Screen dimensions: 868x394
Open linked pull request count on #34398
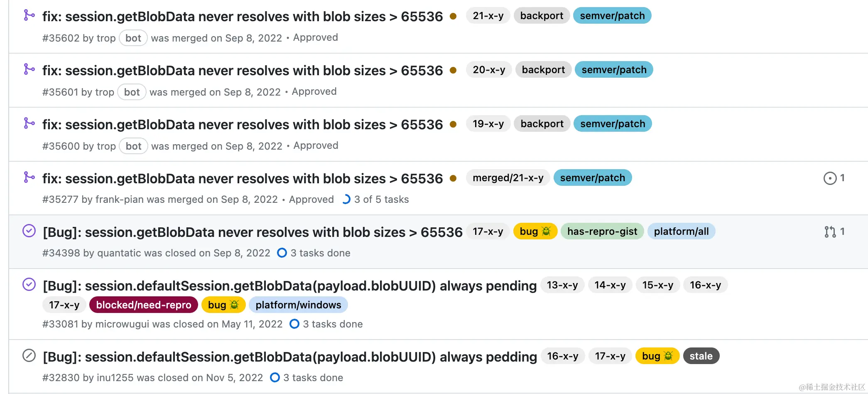point(834,232)
